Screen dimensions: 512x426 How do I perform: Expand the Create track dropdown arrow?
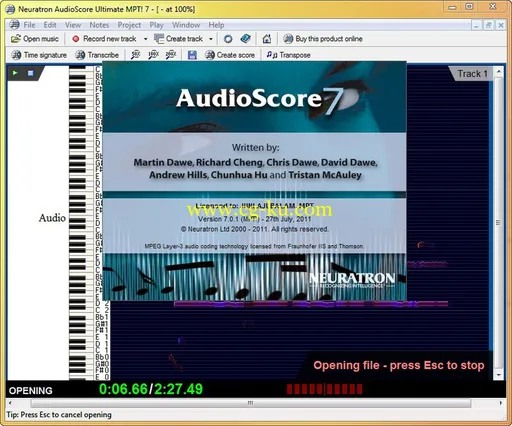pos(211,39)
